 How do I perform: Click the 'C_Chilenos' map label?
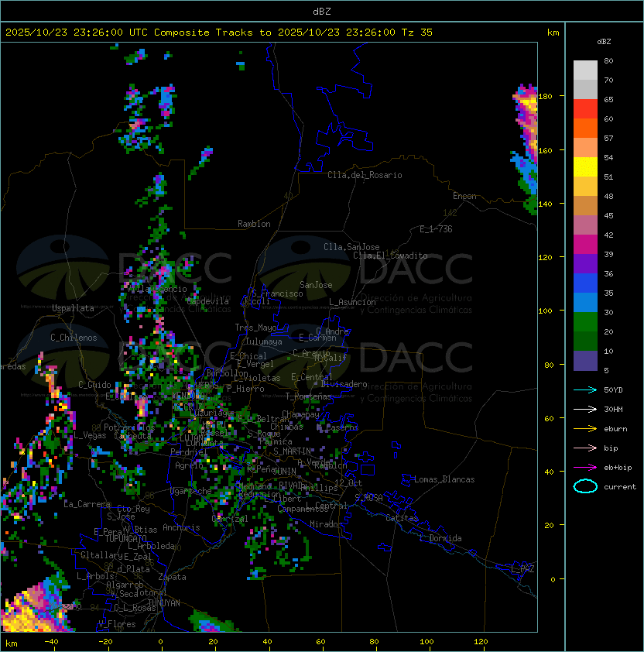pos(74,338)
